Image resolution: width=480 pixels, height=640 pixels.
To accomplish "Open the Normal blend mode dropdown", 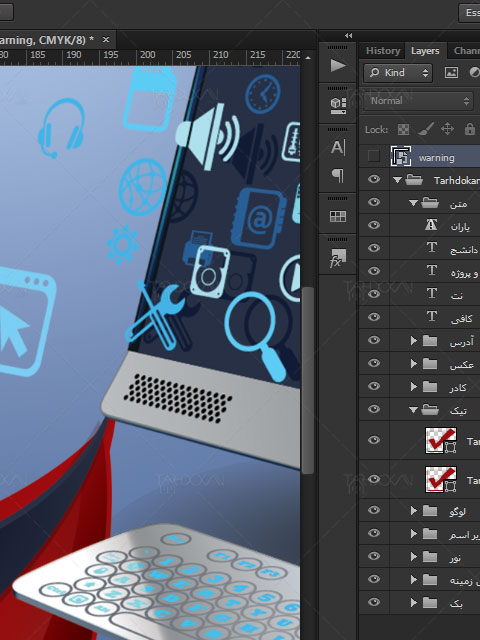I will point(420,100).
